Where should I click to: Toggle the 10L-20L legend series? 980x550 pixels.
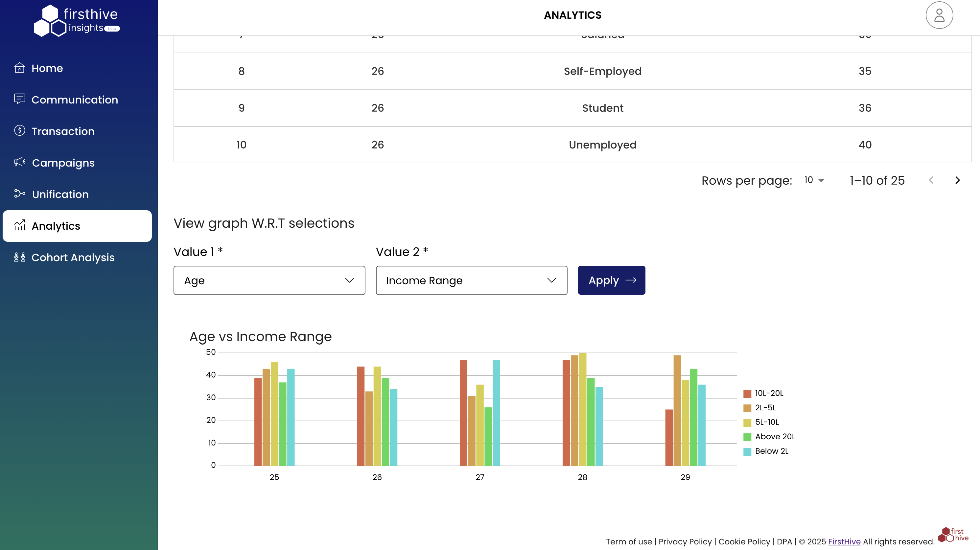tap(768, 393)
